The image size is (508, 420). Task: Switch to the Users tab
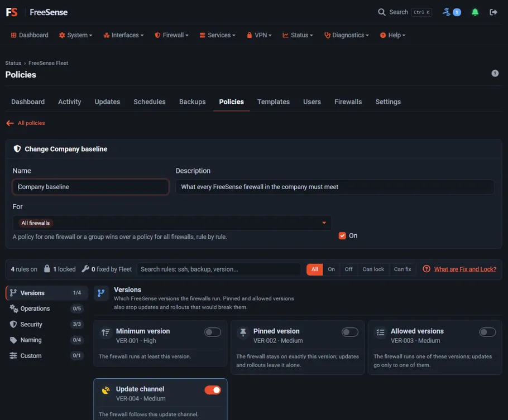pyautogui.click(x=311, y=102)
